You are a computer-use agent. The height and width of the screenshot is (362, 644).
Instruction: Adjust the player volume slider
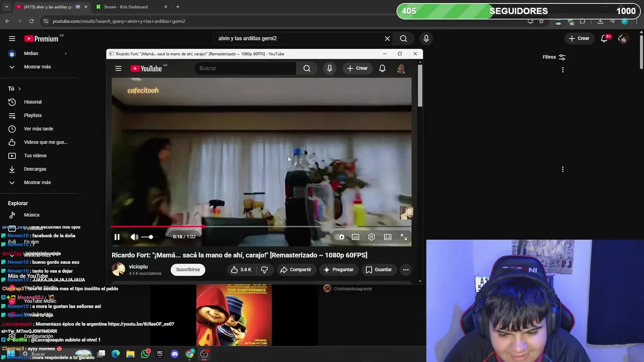150,237
